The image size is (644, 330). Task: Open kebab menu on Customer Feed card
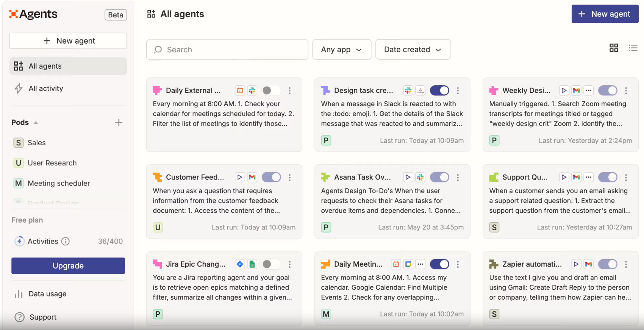coord(289,178)
